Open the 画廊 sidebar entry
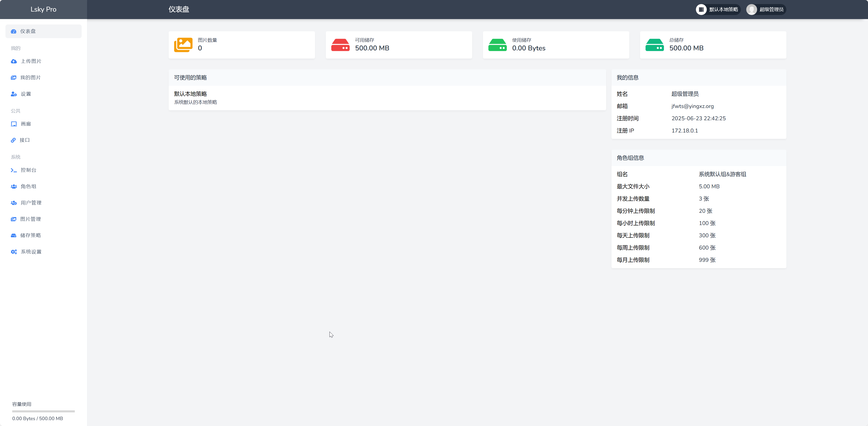 pyautogui.click(x=44, y=124)
